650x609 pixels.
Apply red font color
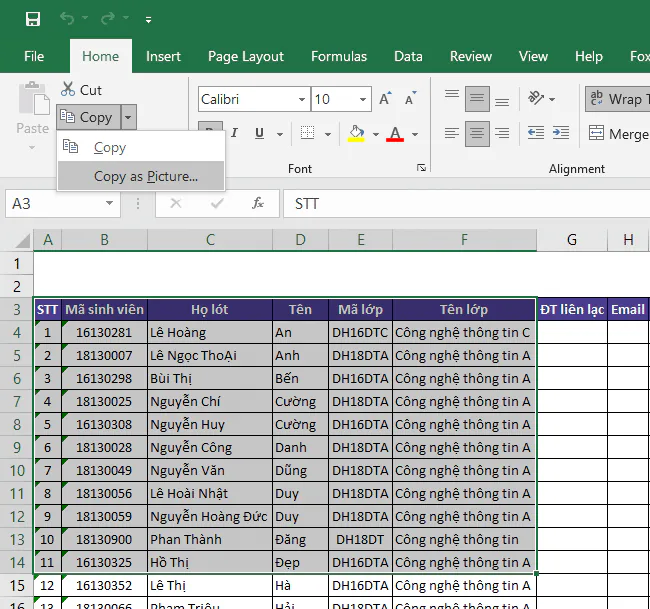[x=395, y=133]
